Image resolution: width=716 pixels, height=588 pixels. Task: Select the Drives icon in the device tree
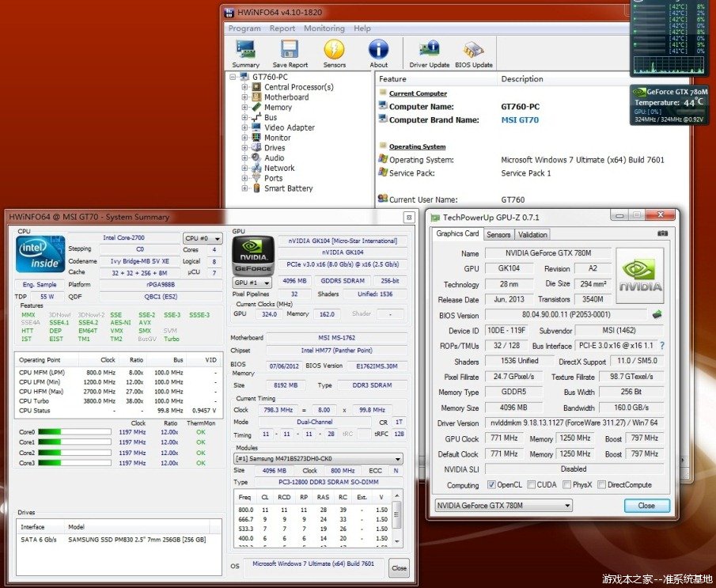coord(256,147)
